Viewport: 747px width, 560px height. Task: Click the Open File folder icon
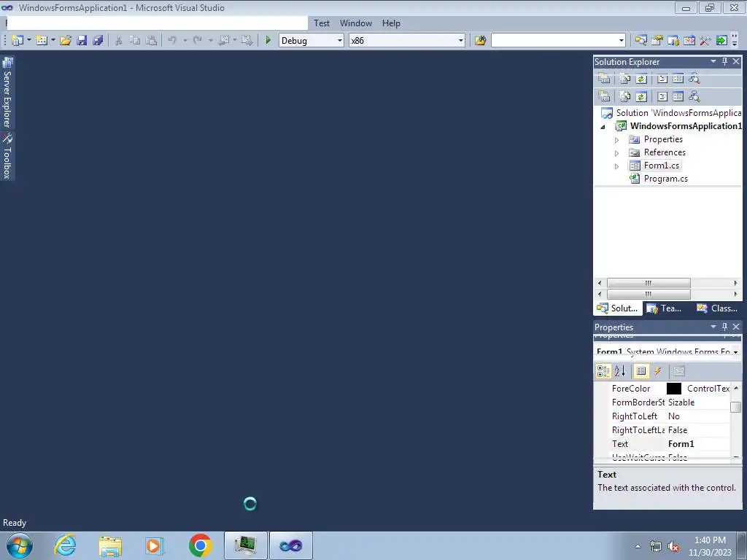coord(66,41)
